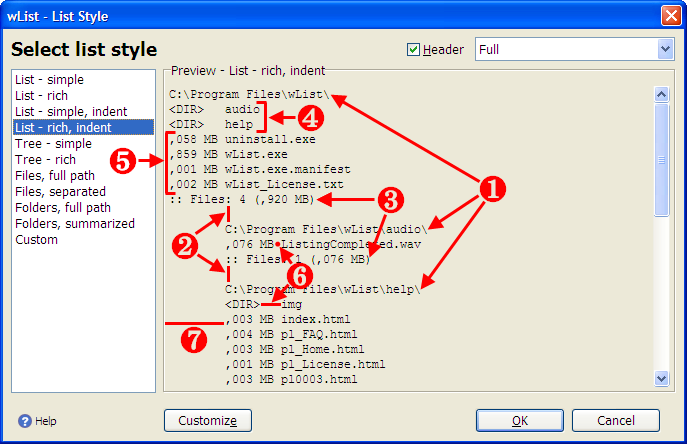
Task: Confirm with the OK button
Action: tap(520, 421)
